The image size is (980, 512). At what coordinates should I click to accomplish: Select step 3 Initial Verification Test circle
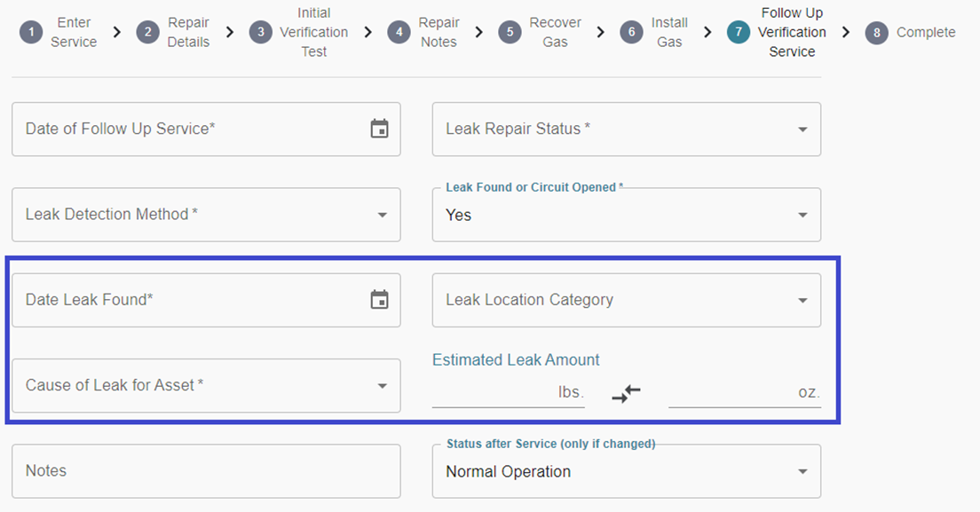point(261,32)
